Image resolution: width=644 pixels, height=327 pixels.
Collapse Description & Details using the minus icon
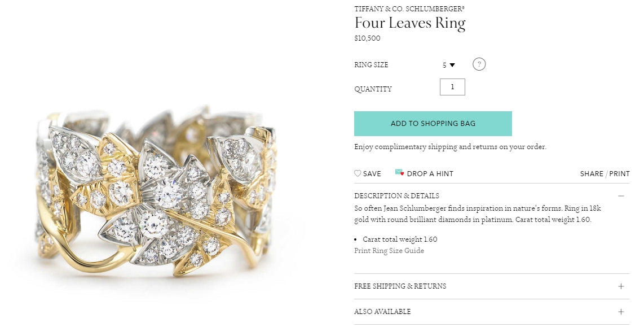coord(621,196)
